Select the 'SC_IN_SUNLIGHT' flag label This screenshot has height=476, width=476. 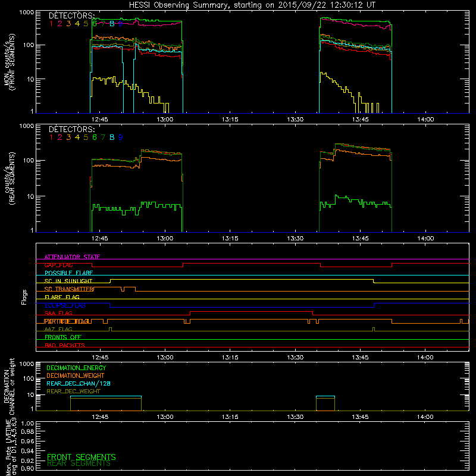pyautogui.click(x=68, y=281)
